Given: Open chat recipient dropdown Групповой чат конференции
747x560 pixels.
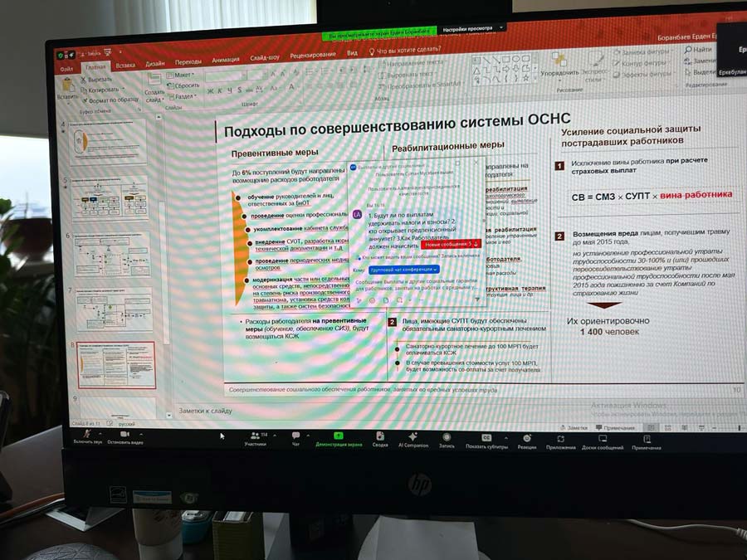Looking at the screenshot, I should click(x=403, y=270).
